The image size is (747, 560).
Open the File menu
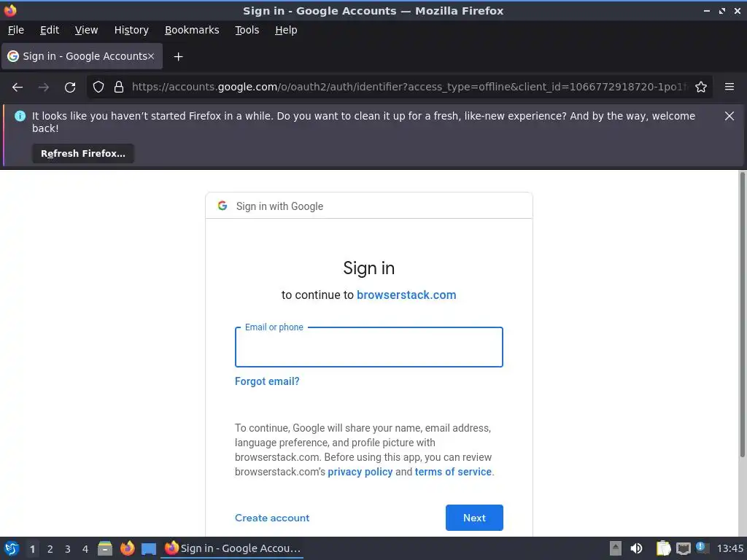16,30
